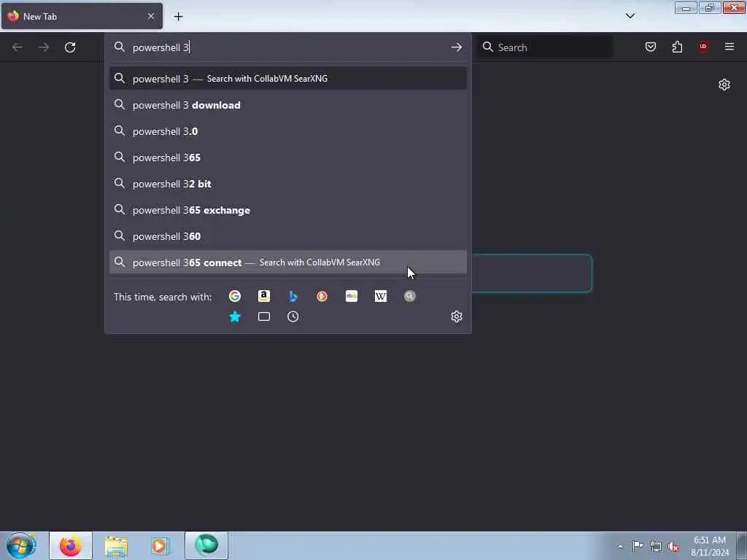747x560 pixels.
Task: Choose suggestion 'powershell 365 exchange'
Action: [x=287, y=210]
